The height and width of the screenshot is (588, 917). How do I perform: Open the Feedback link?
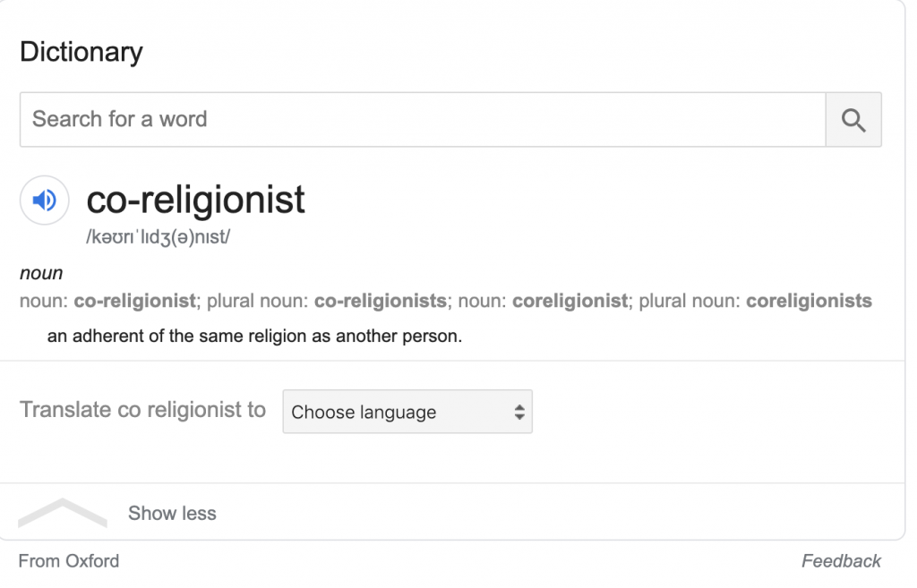841,561
